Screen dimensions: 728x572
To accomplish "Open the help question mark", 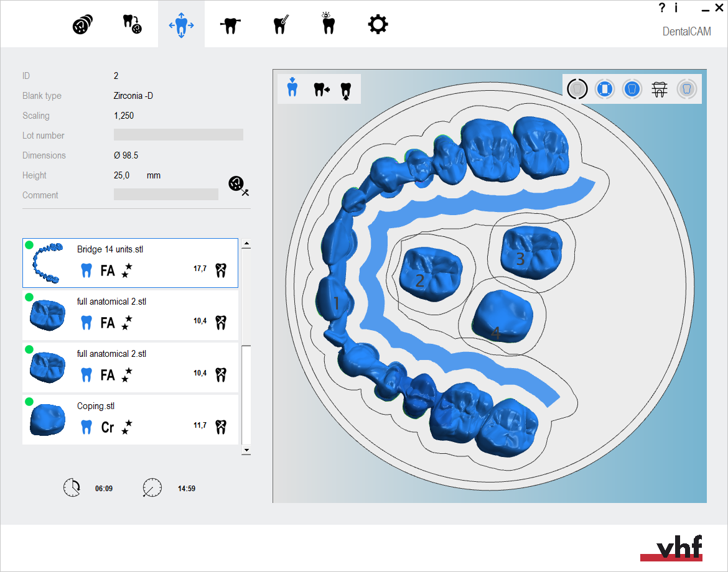I will click(662, 8).
